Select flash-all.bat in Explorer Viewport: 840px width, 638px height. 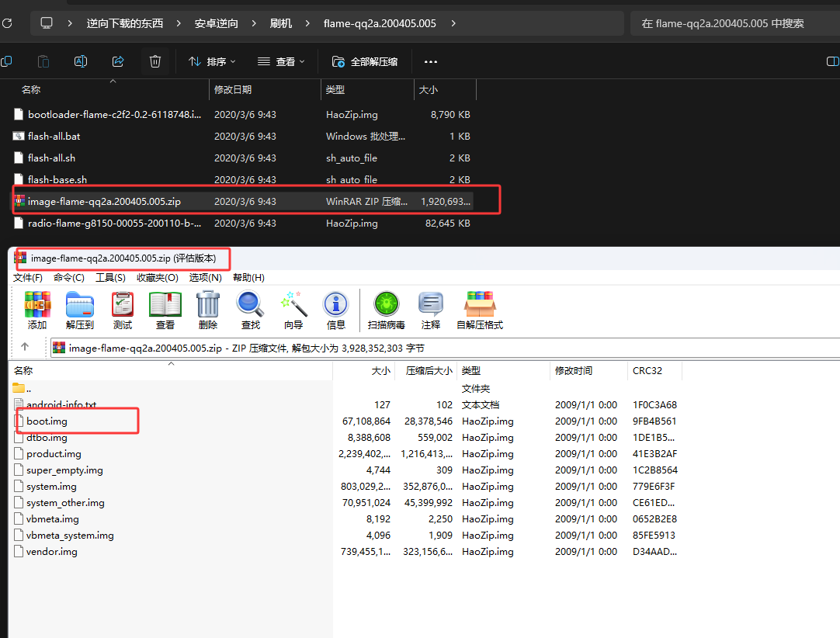pos(243,136)
